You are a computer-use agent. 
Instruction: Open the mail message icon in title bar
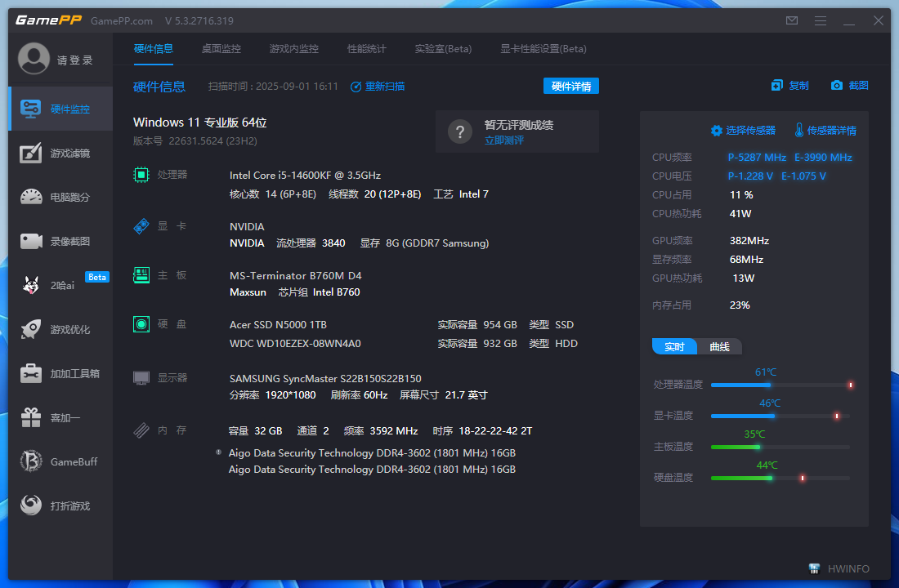click(792, 20)
